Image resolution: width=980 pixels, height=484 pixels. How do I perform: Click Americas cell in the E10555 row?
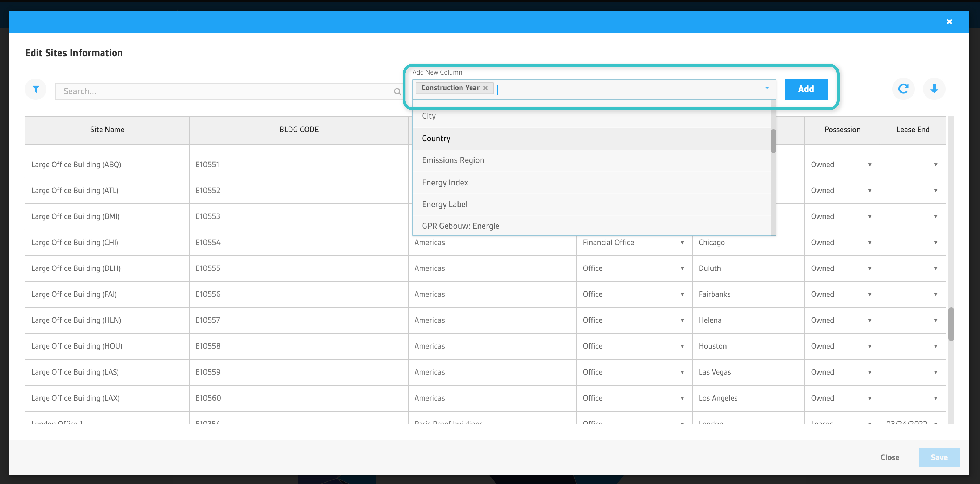point(492,268)
